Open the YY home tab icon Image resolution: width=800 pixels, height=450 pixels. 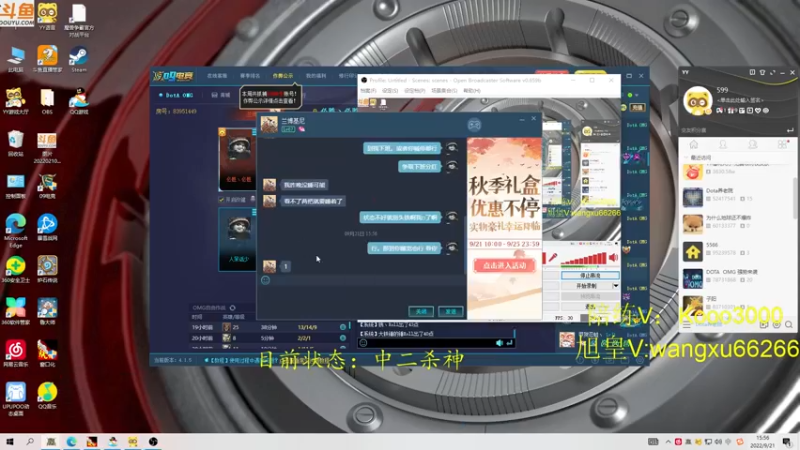point(693,144)
